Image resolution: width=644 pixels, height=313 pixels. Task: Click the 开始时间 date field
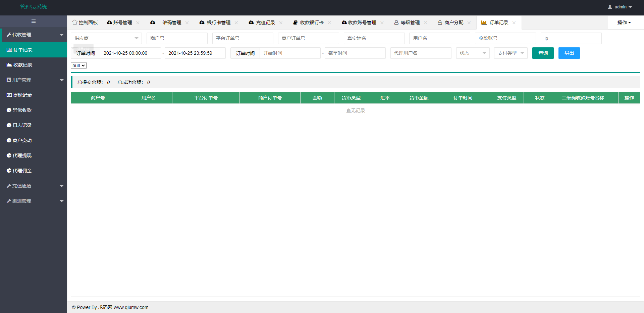[x=290, y=53]
